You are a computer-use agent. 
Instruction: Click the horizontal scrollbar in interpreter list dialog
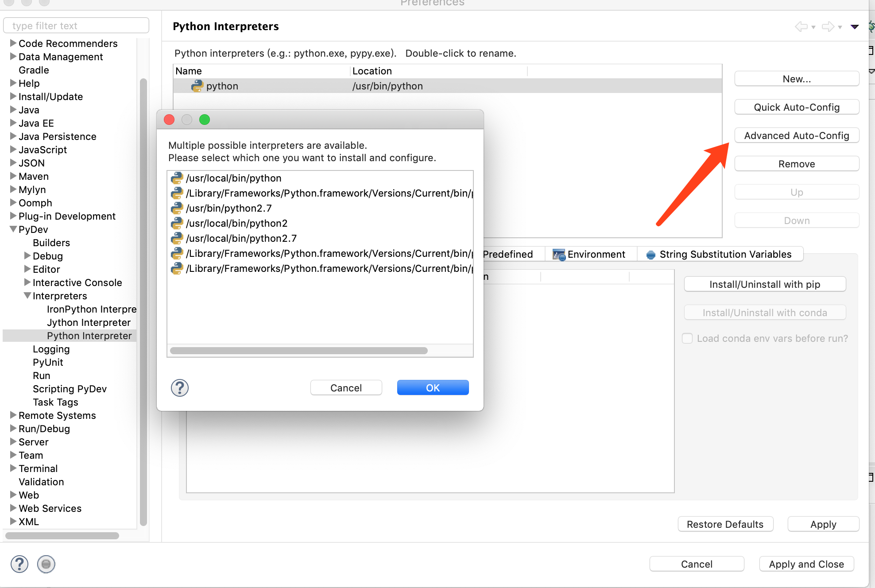(299, 351)
